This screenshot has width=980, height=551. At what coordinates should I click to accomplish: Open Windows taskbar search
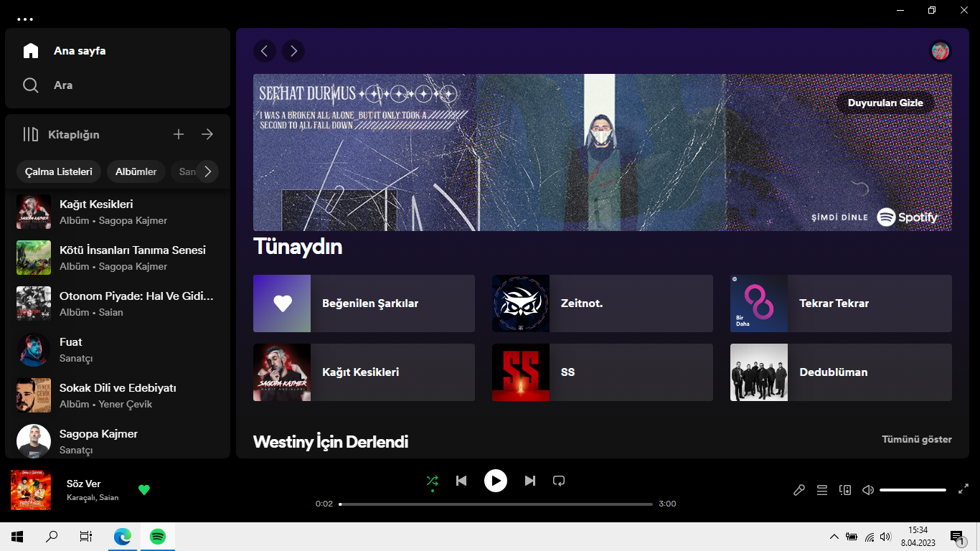point(52,537)
